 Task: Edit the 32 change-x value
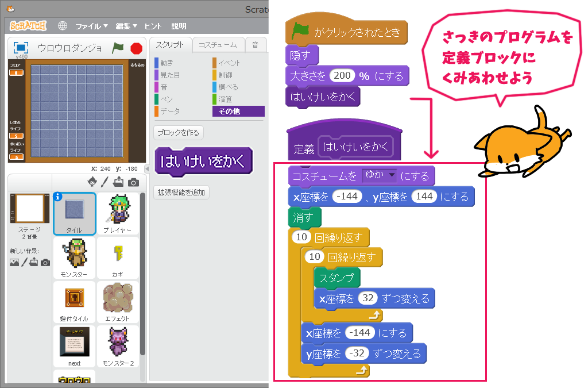(x=368, y=298)
